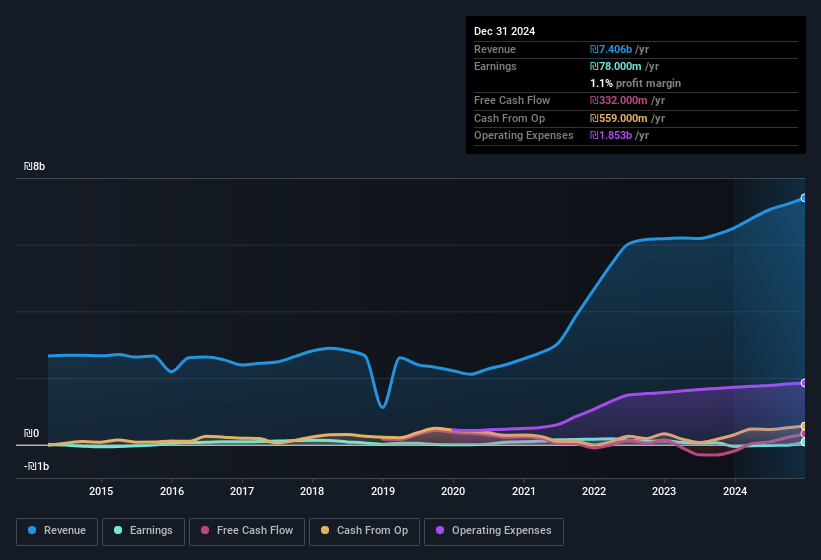The height and width of the screenshot is (560, 821).
Task: Click the ₪559.000m cash from op value
Action: coord(618,118)
